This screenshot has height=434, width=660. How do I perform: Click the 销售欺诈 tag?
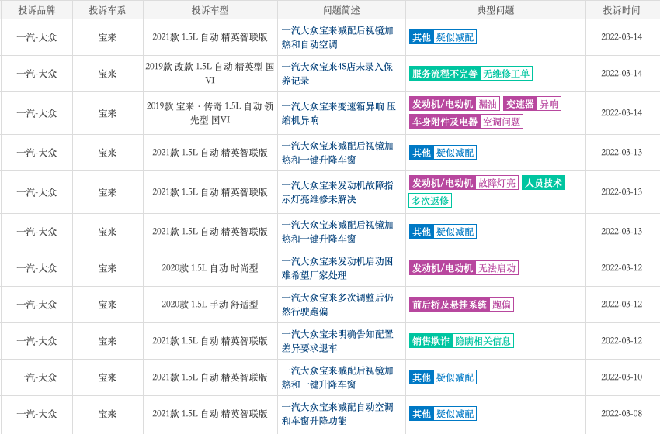431,341
